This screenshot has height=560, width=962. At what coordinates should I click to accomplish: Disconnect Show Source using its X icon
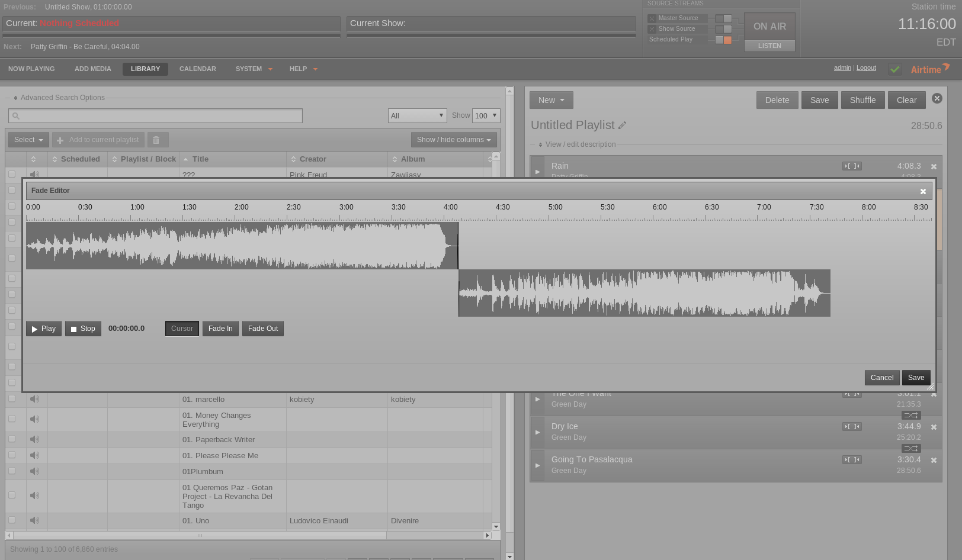pos(652,29)
